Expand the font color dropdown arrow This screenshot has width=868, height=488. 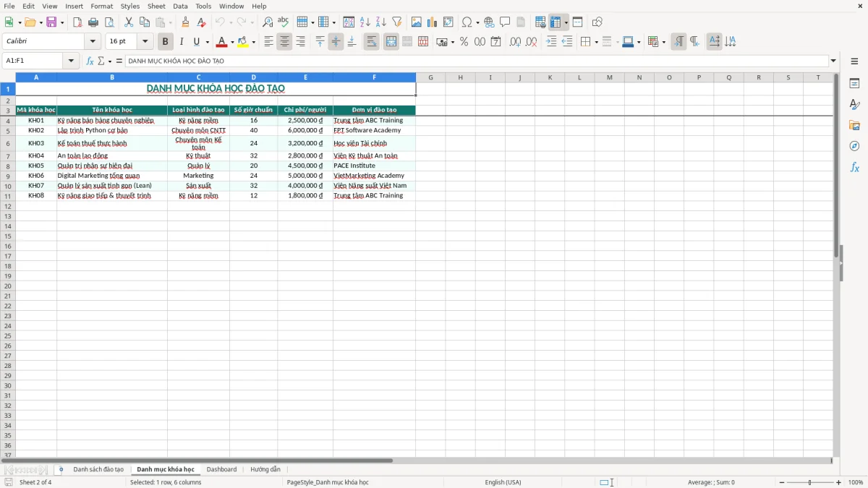tap(232, 42)
